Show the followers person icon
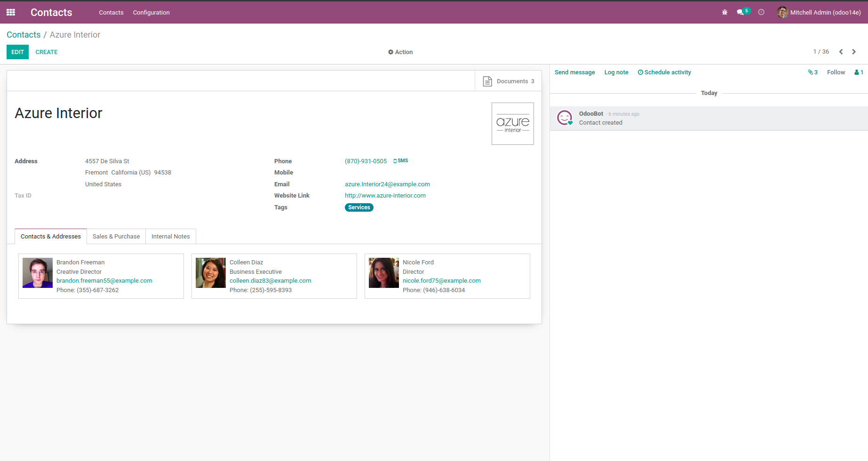Screen dimensions: 868x461 [x=859, y=72]
